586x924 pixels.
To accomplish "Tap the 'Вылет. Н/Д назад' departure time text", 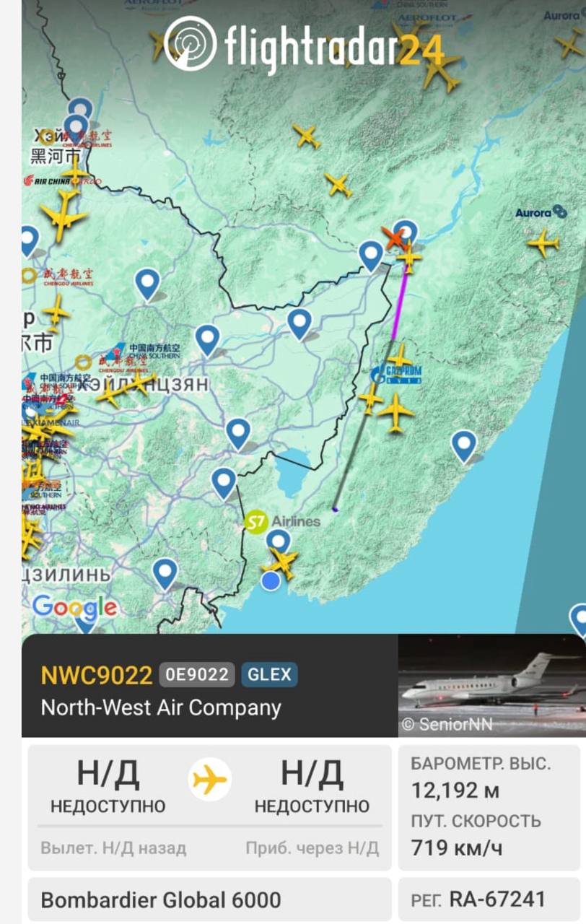I will (x=113, y=848).
